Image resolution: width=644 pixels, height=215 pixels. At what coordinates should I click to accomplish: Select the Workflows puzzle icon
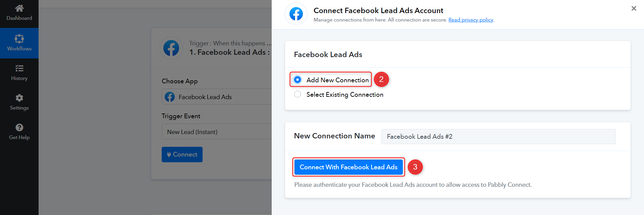(x=19, y=39)
